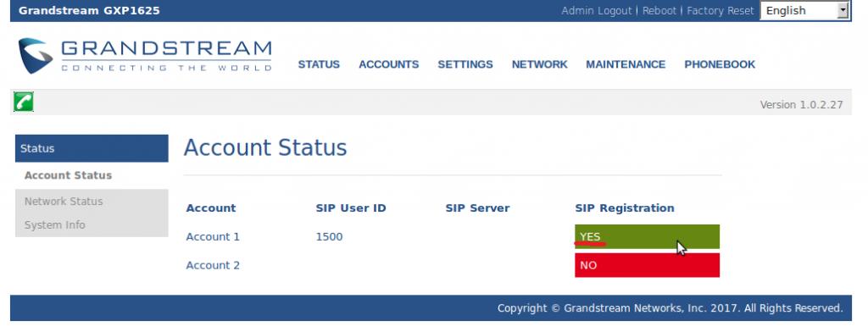868x332 pixels.
Task: Click the Reboot link
Action: 659,10
